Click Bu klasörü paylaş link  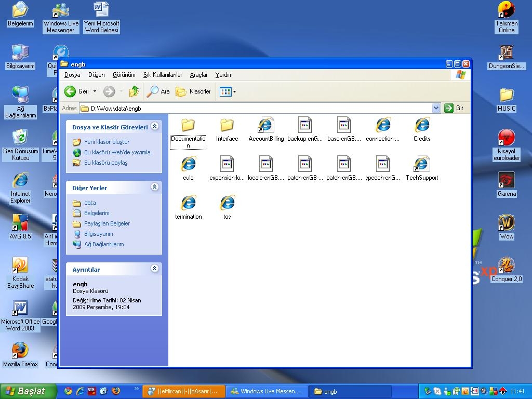(105, 163)
